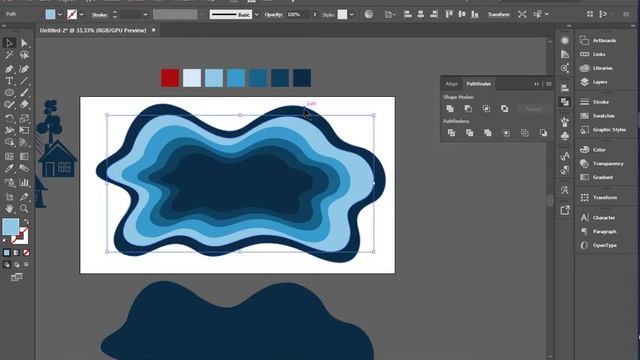The height and width of the screenshot is (360, 640).
Task: Click the Divide pathfinder icon
Action: pos(451,133)
